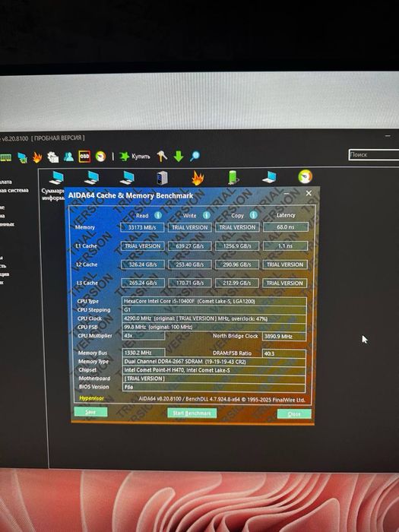This screenshot has height=532, width=399.
Task: Click Memory Read value 33173 MB/s
Action: 142,227
